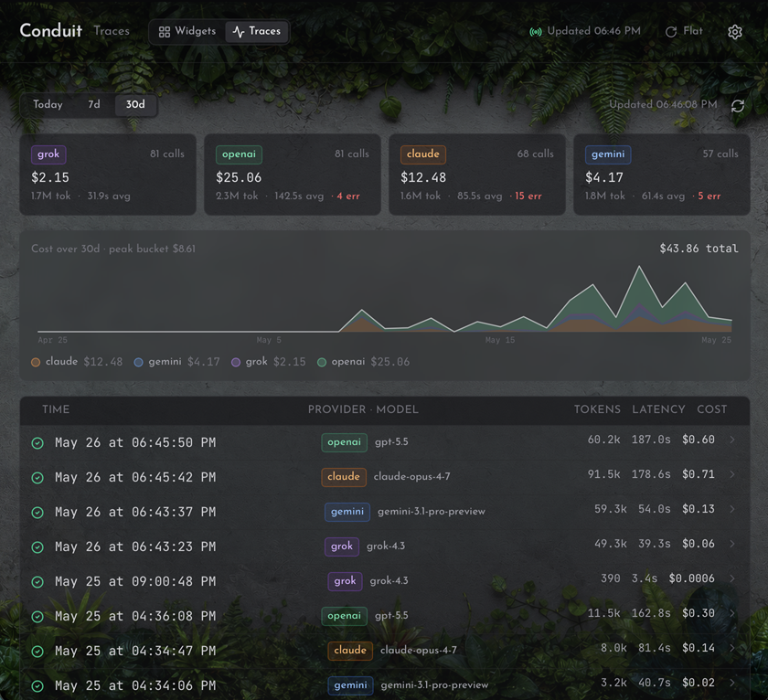
Task: Open the claude provider card
Action: (477, 175)
